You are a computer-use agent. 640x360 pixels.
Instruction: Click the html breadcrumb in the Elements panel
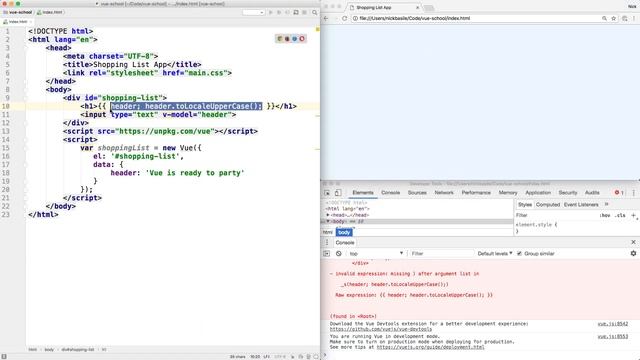pyautogui.click(x=328, y=232)
